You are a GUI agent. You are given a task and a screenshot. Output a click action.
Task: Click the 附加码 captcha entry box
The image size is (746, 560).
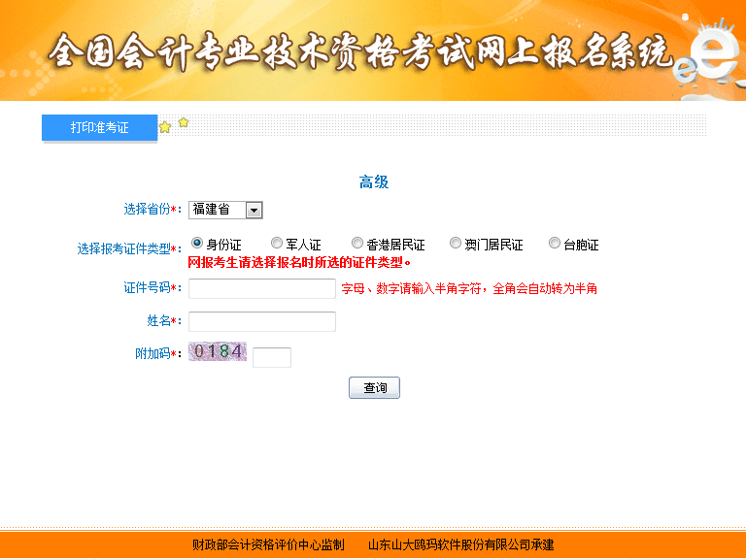click(x=272, y=357)
